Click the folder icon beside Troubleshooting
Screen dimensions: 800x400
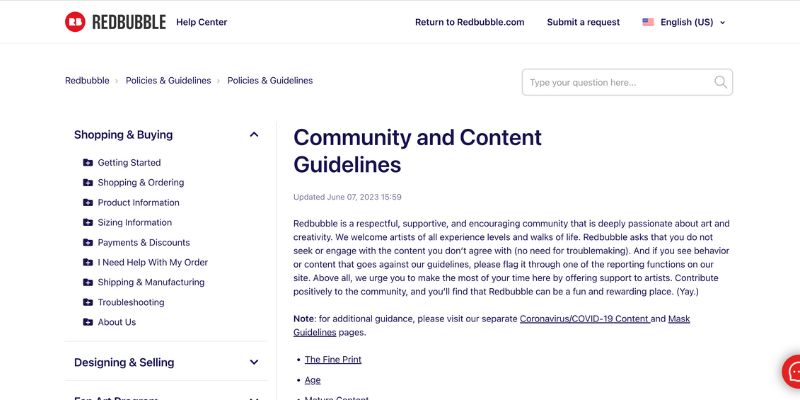click(x=88, y=302)
